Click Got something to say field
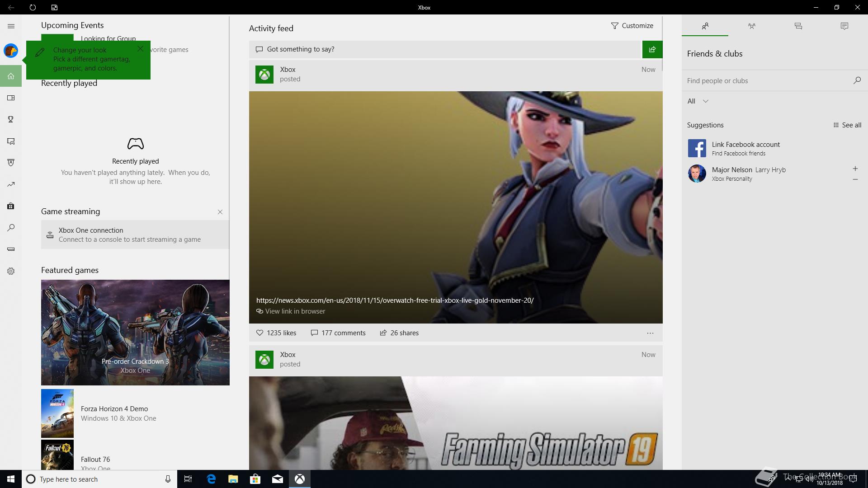 [445, 49]
